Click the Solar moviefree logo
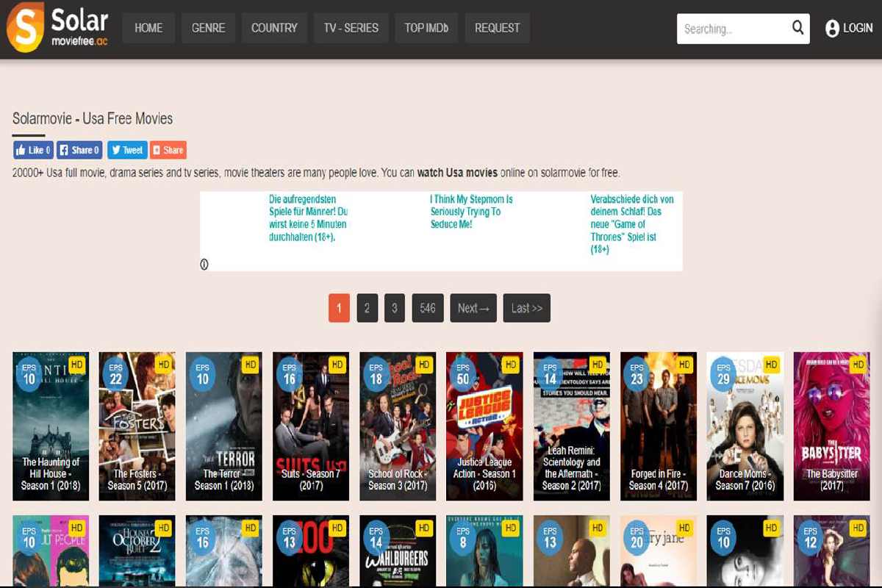The height and width of the screenshot is (588, 882). tap(57, 27)
